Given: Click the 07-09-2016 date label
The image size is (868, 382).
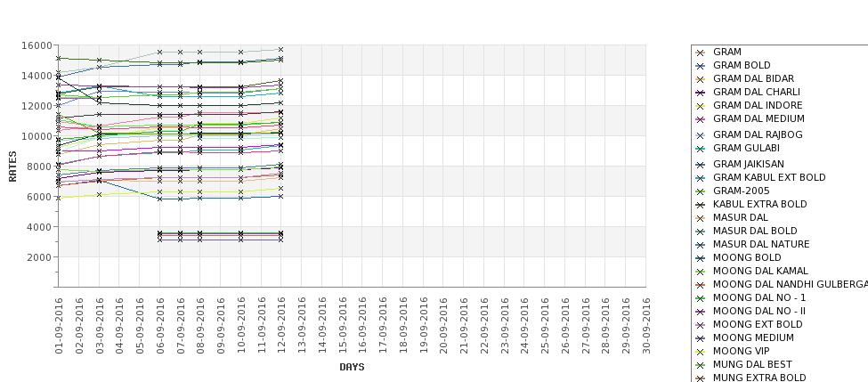Looking at the screenshot, I should tap(181, 326).
